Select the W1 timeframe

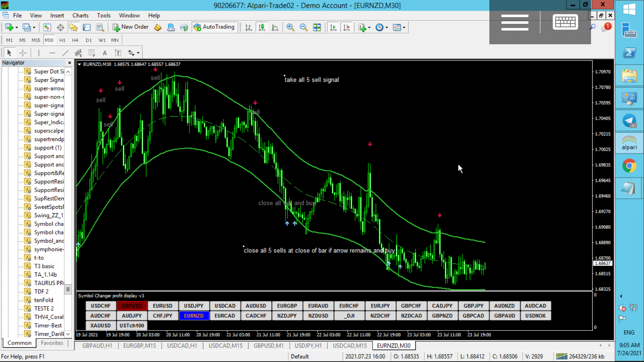(102, 40)
